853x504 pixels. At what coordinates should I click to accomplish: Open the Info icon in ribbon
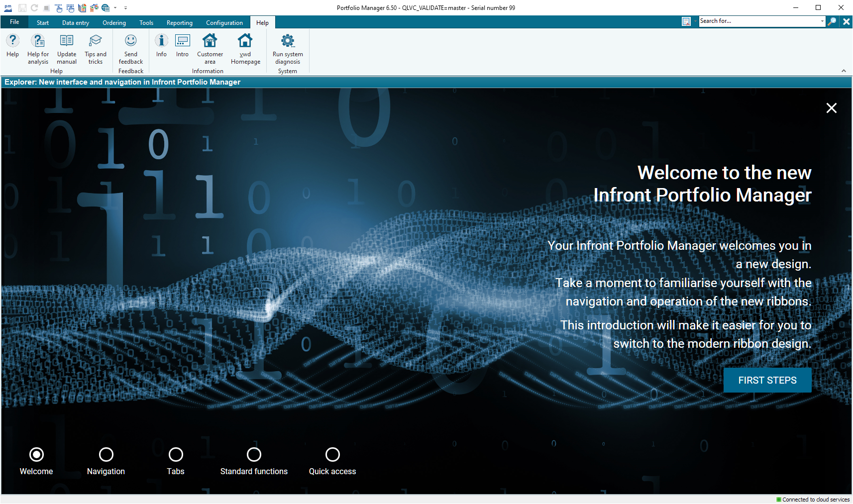click(161, 41)
